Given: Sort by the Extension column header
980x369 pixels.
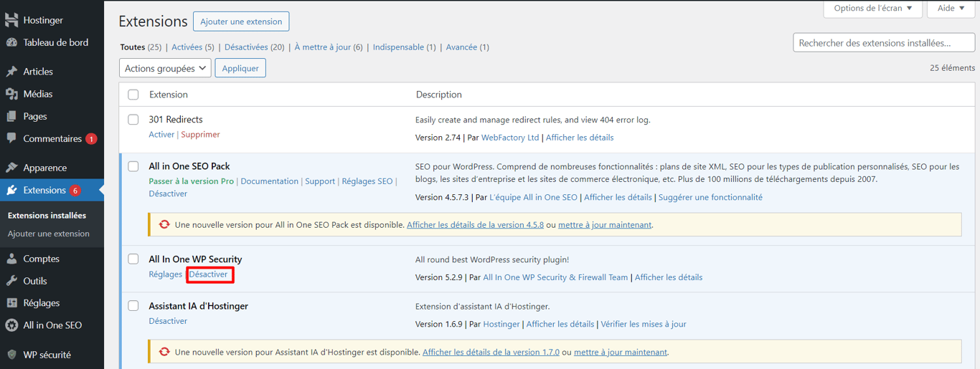Looking at the screenshot, I should click(169, 95).
